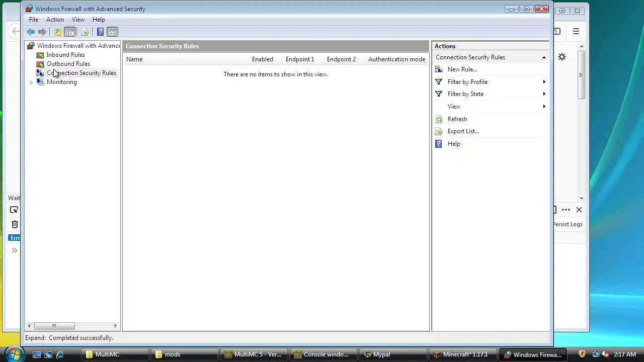Click the Up One Level folder icon

point(58,32)
